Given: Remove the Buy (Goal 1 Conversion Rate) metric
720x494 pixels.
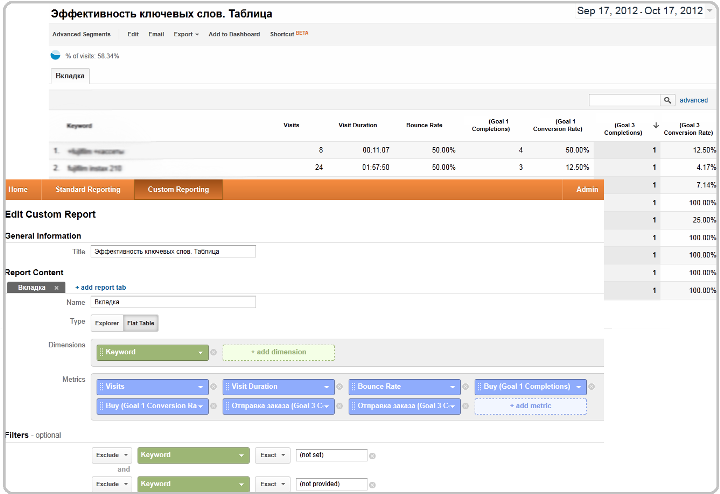Looking at the screenshot, I should click(x=214, y=406).
